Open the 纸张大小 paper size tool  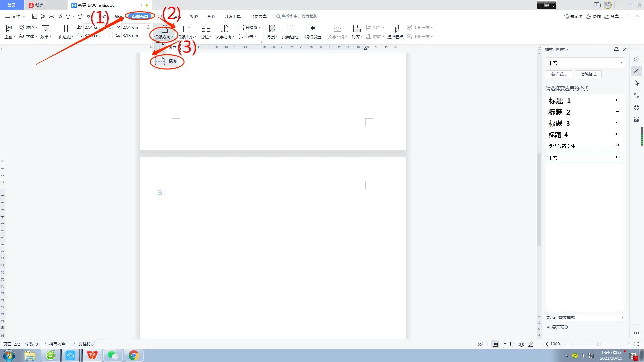(187, 32)
